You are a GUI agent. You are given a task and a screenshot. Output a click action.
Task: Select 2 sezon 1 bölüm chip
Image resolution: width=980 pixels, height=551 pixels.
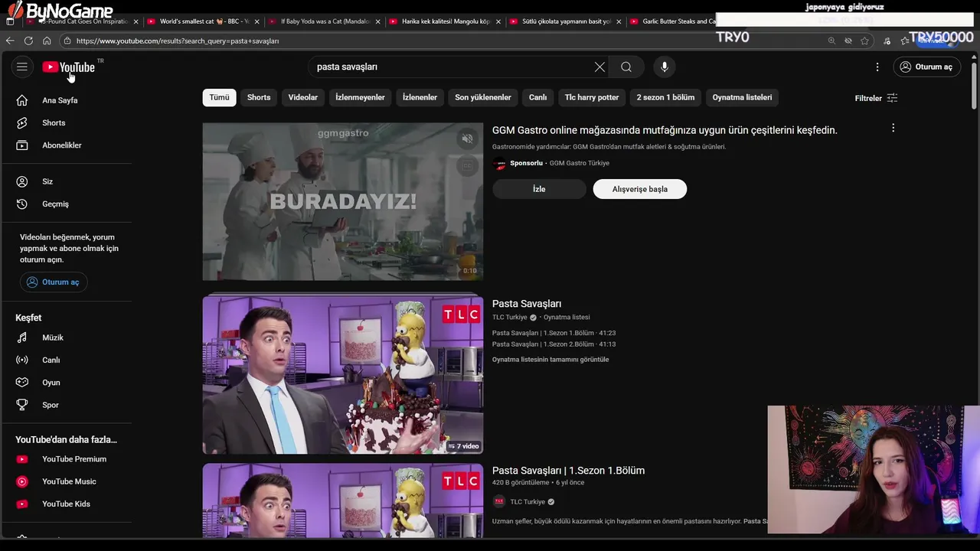665,97
